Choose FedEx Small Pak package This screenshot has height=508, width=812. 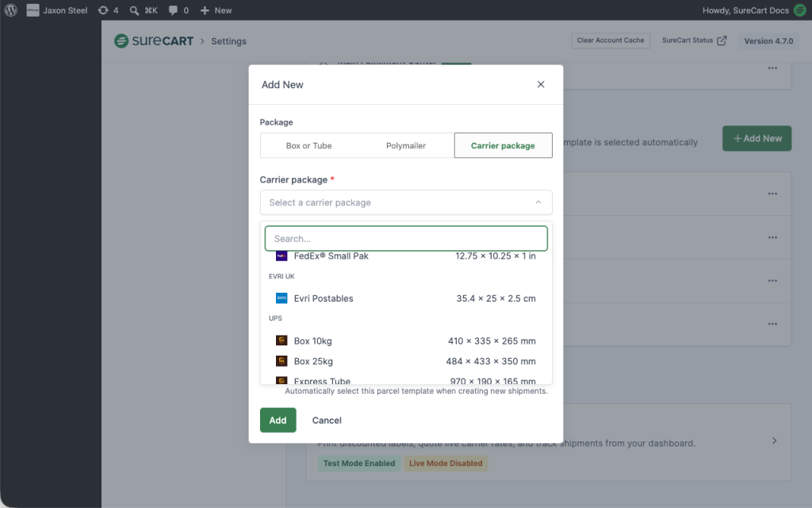coord(406,256)
